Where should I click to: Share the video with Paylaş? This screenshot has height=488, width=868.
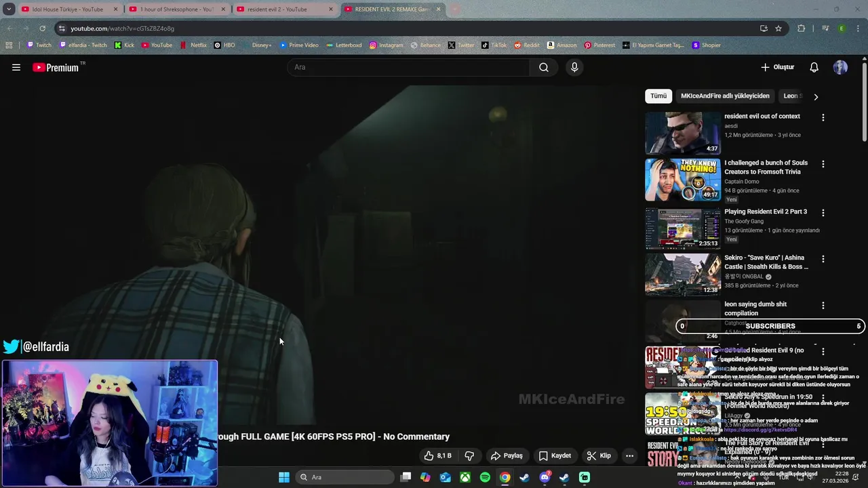[507, 455]
